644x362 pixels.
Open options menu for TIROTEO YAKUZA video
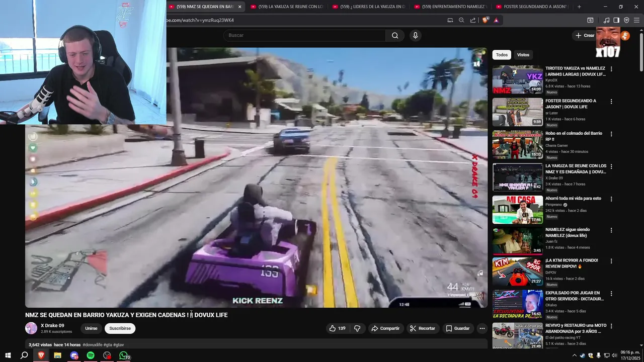(x=611, y=69)
